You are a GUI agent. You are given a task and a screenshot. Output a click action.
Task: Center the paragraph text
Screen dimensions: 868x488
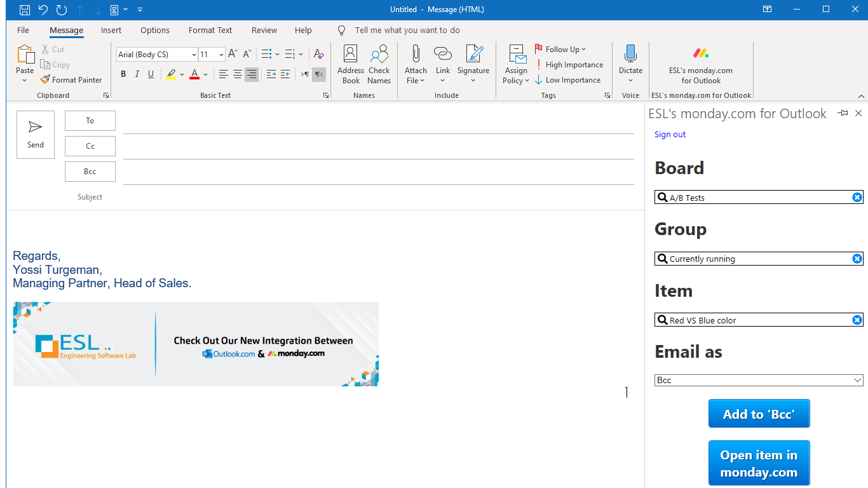[238, 74]
